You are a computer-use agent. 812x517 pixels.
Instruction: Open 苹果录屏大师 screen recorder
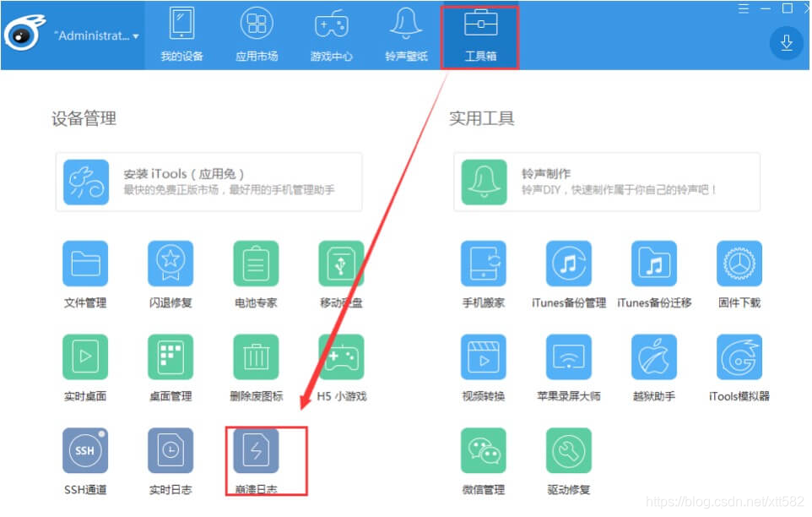[569, 357]
